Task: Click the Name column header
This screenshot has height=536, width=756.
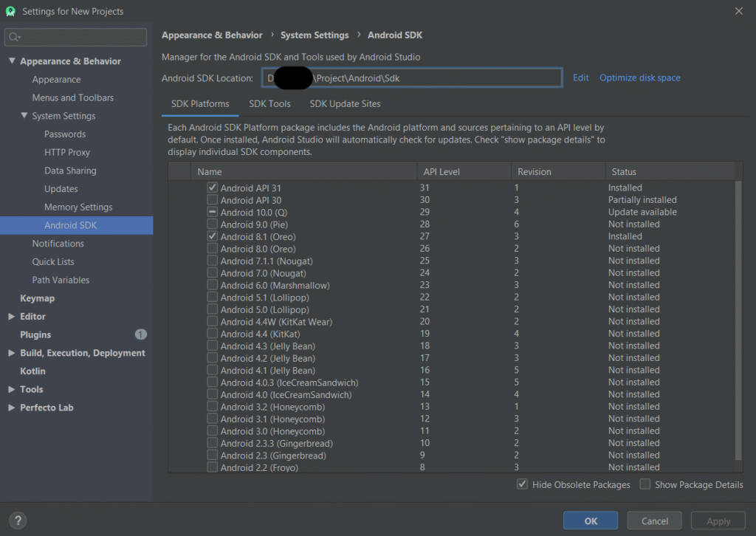Action: tap(303, 171)
